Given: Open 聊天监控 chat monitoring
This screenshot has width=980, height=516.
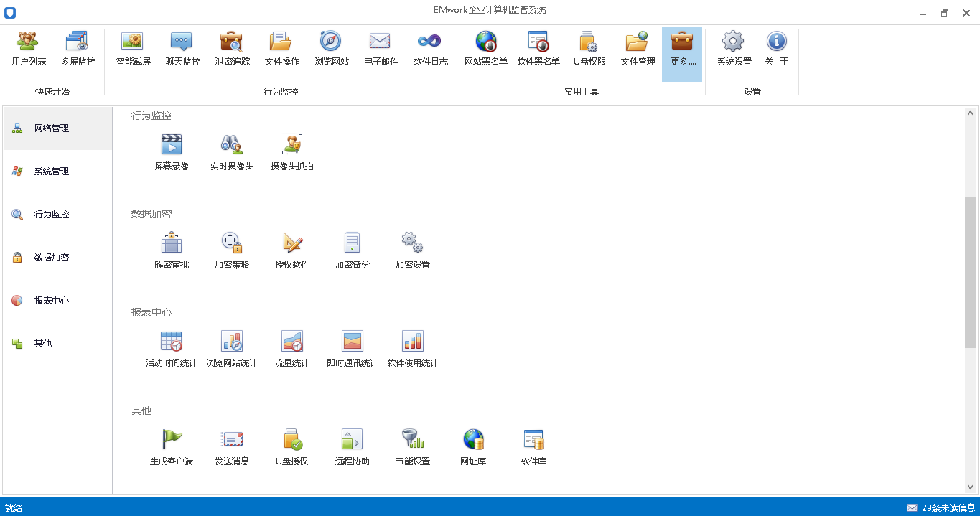Looking at the screenshot, I should tap(183, 49).
